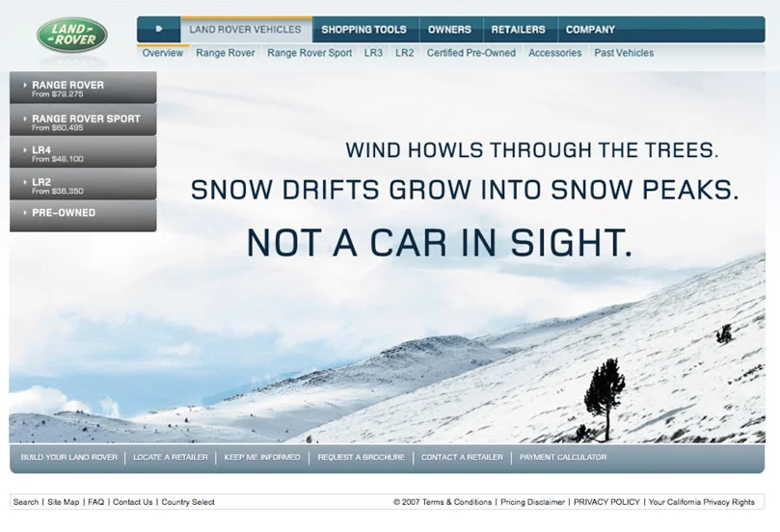Expand LR4 sidebar panel
The height and width of the screenshot is (532, 780).
point(83,152)
